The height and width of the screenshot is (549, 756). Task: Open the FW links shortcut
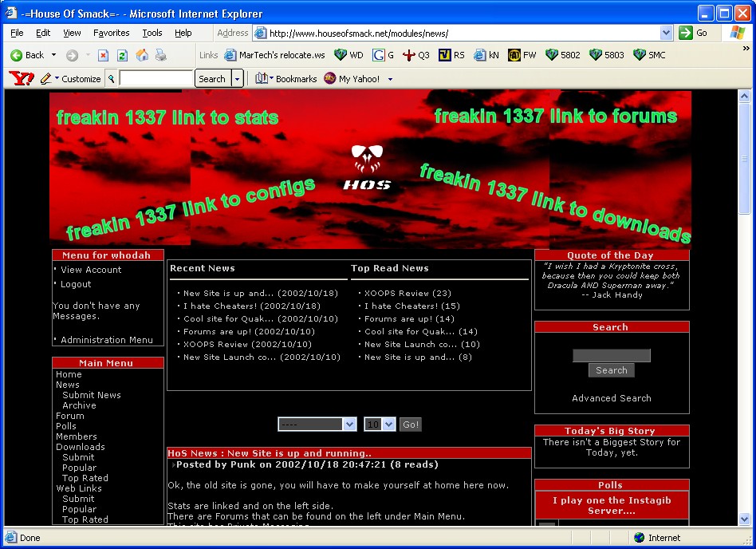[522, 55]
